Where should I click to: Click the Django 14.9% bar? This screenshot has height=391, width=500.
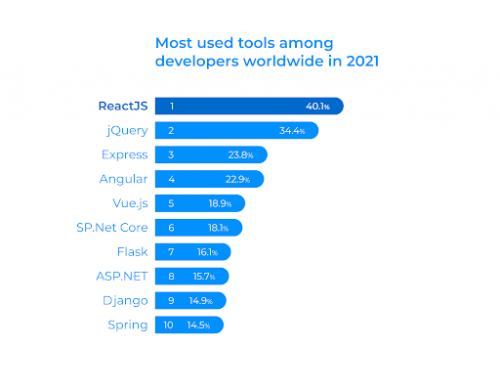coord(190,301)
